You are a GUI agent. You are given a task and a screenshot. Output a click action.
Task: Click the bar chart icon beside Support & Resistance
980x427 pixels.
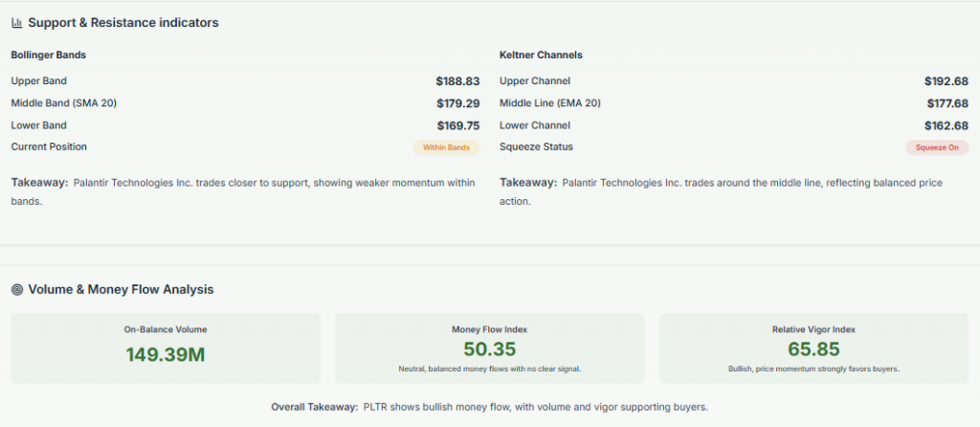click(x=17, y=22)
